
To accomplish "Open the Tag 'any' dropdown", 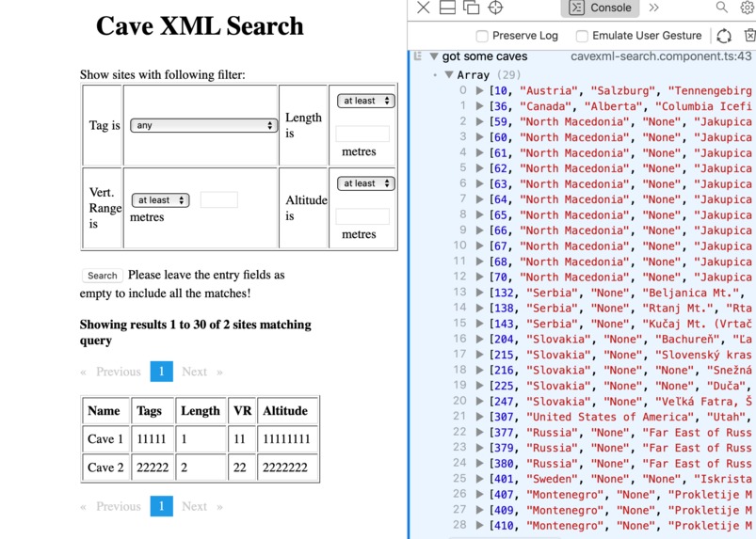I will (204, 125).
